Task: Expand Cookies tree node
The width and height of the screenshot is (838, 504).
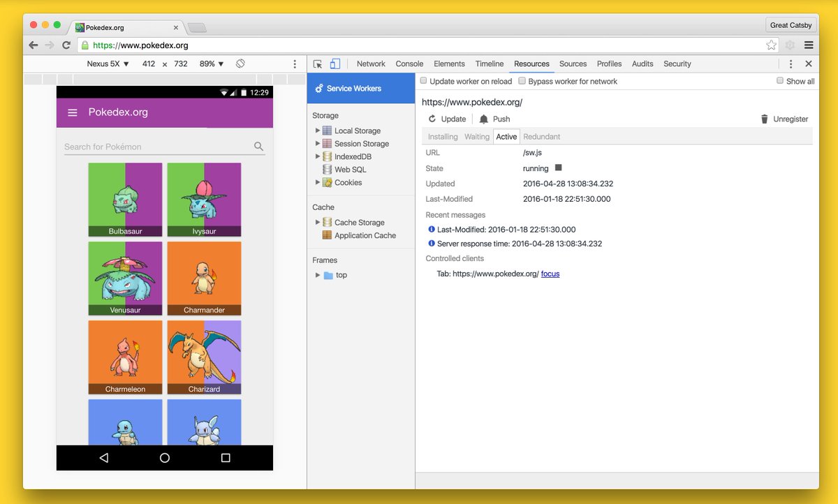Action: pos(318,182)
